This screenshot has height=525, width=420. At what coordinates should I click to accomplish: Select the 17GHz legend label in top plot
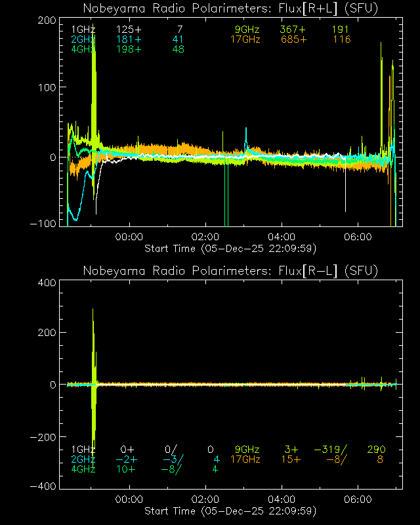(x=245, y=40)
